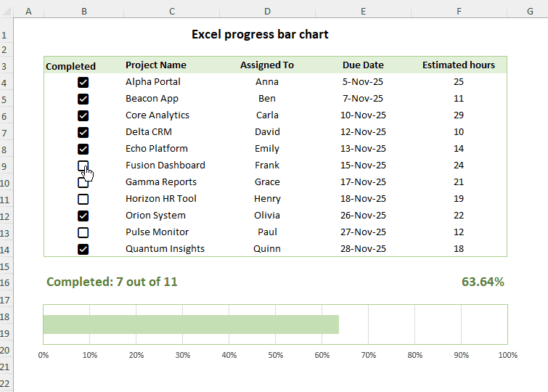Image resolution: width=548 pixels, height=392 pixels.
Task: Select column F header
Action: [x=459, y=11]
